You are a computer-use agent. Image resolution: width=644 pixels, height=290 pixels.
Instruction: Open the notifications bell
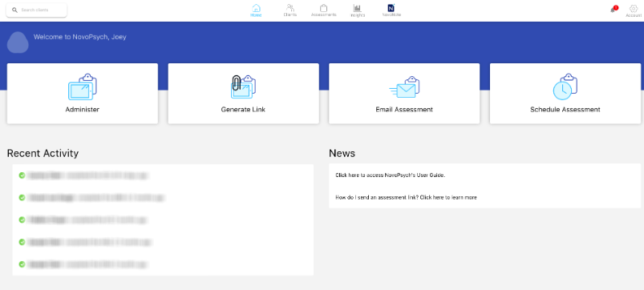click(x=614, y=10)
